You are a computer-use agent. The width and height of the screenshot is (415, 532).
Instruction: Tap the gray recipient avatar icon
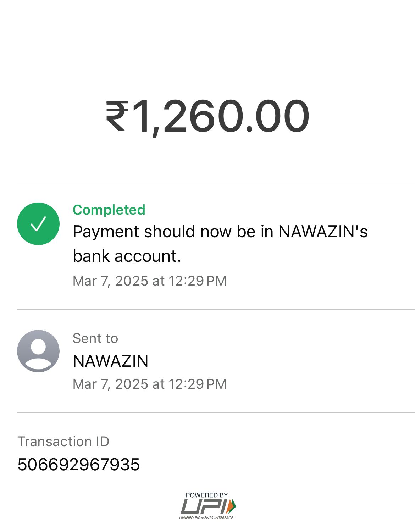coord(38,351)
